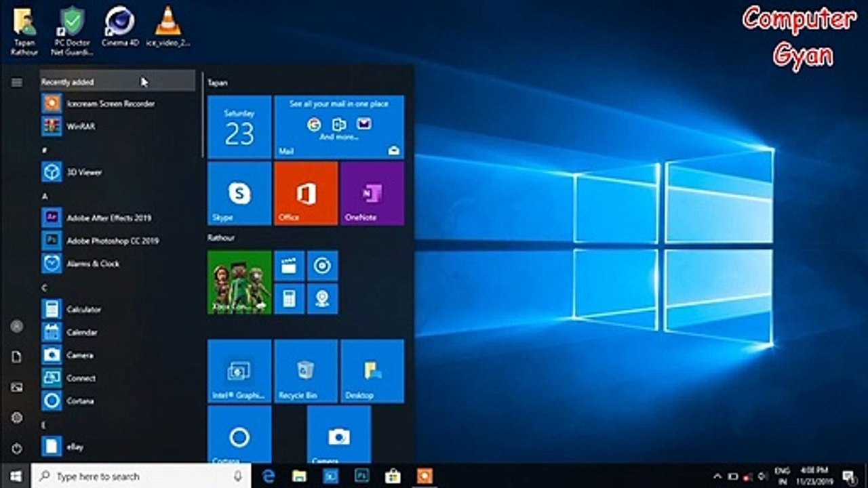Activate microphone in search box
Screen dimensions: 868x488
(x=238, y=476)
